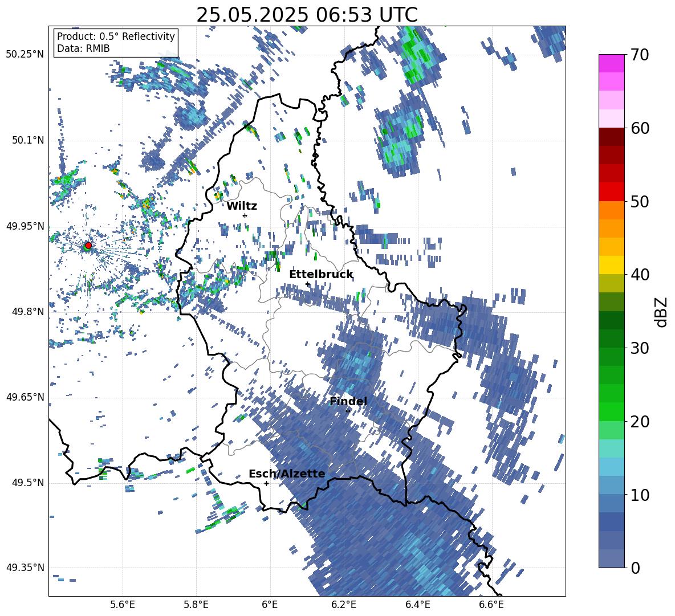This screenshot has width=675, height=616.
Task: Click the colorbar 50 tick value
Action: point(640,202)
